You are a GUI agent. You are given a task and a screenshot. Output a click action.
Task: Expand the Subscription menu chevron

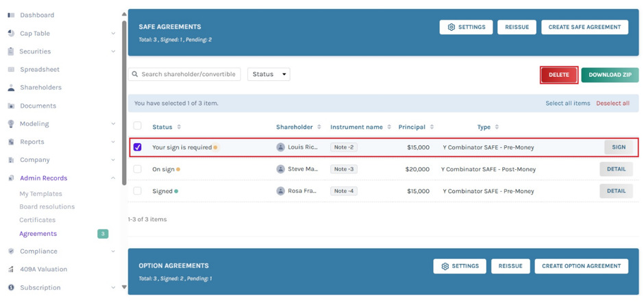[113, 287]
